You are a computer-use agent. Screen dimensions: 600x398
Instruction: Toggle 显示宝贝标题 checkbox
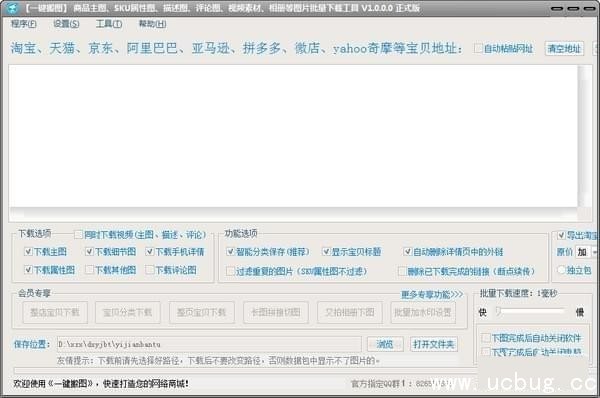[x=326, y=251]
